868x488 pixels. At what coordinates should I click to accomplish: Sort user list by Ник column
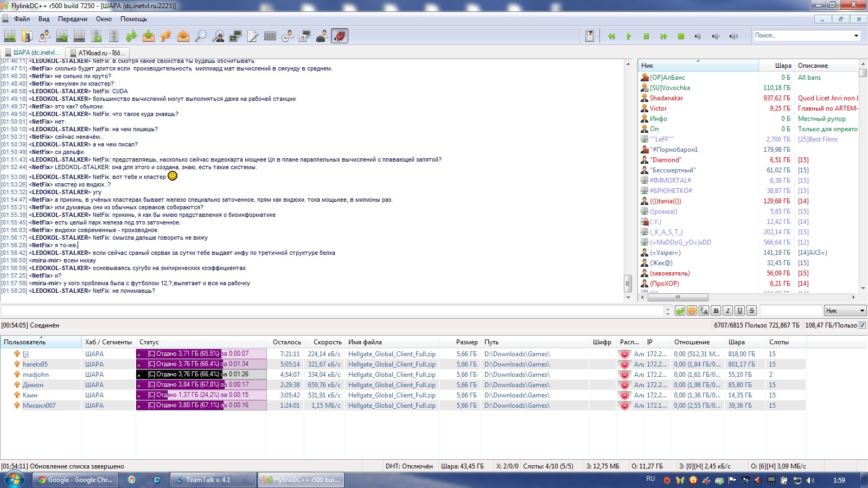pos(698,66)
